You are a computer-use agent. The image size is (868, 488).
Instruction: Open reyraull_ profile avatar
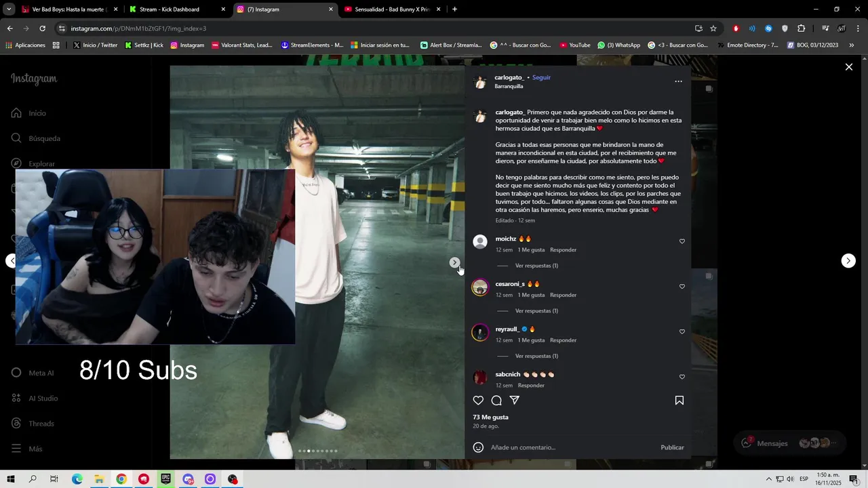point(480,332)
